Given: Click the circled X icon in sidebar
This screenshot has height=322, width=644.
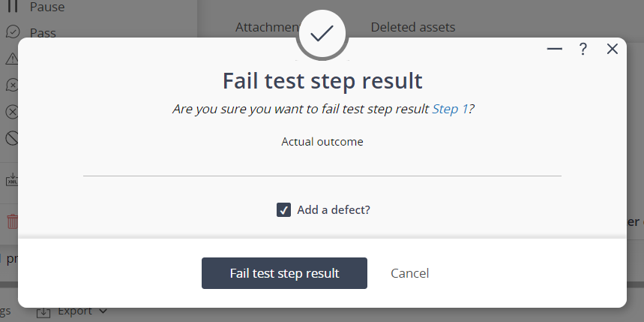Looking at the screenshot, I should click(x=12, y=111).
